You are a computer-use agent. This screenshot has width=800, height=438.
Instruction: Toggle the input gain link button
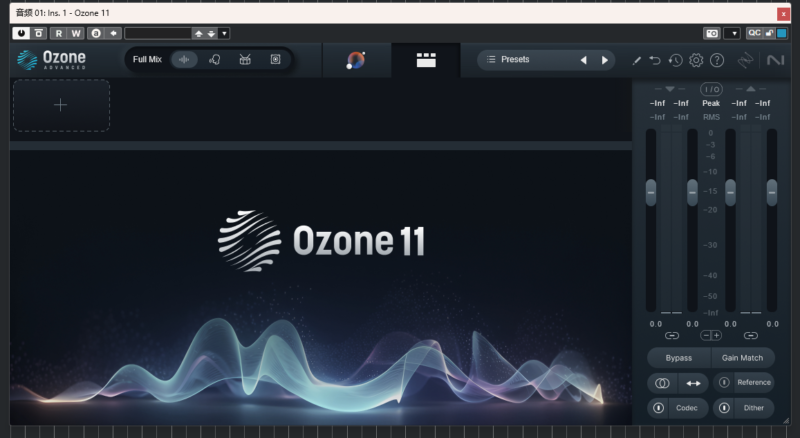(671, 335)
